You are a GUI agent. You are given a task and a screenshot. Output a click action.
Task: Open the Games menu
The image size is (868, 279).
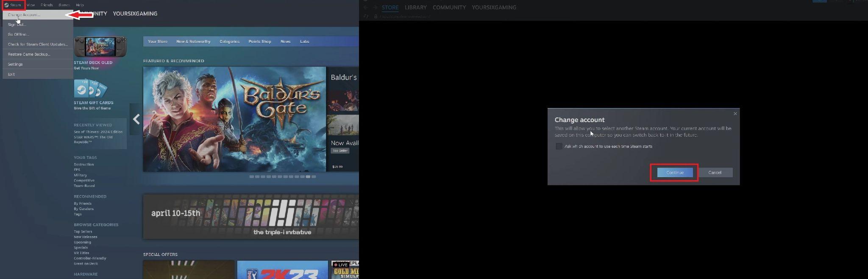tap(64, 5)
